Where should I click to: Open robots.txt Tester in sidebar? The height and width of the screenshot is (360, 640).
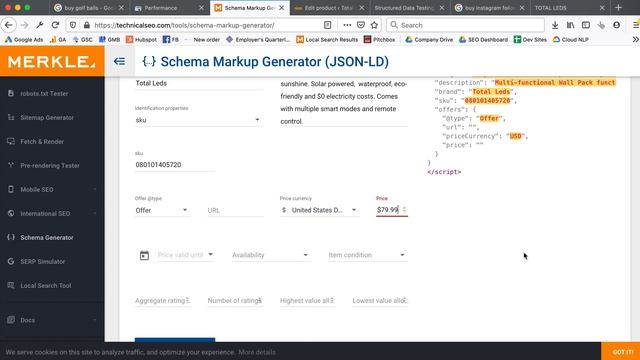44,93
